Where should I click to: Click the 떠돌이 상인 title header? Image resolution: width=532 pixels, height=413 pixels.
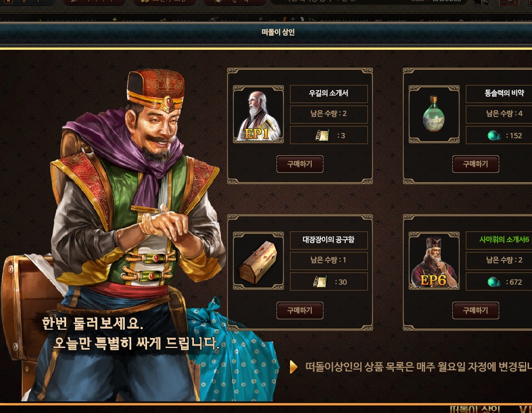coord(278,32)
